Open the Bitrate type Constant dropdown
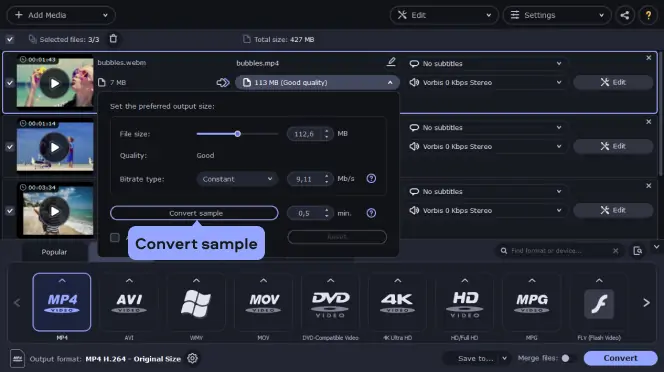Image resolution: width=664 pixels, height=372 pixels. tap(237, 179)
